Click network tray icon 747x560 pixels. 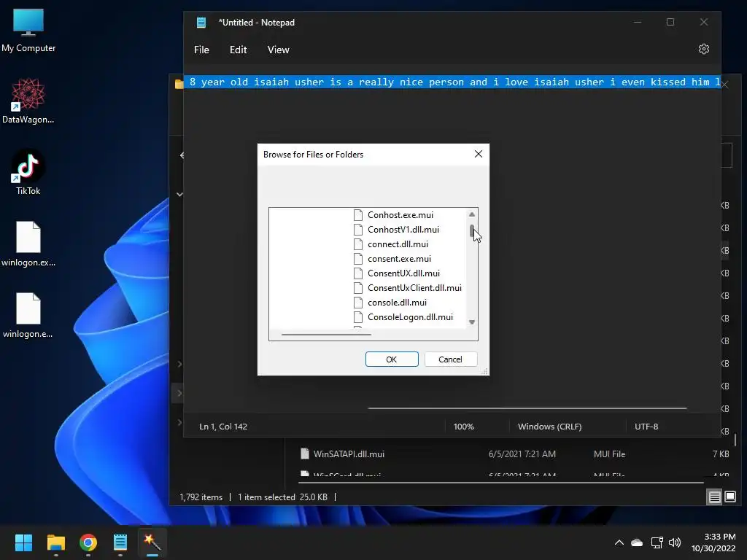[x=657, y=542]
